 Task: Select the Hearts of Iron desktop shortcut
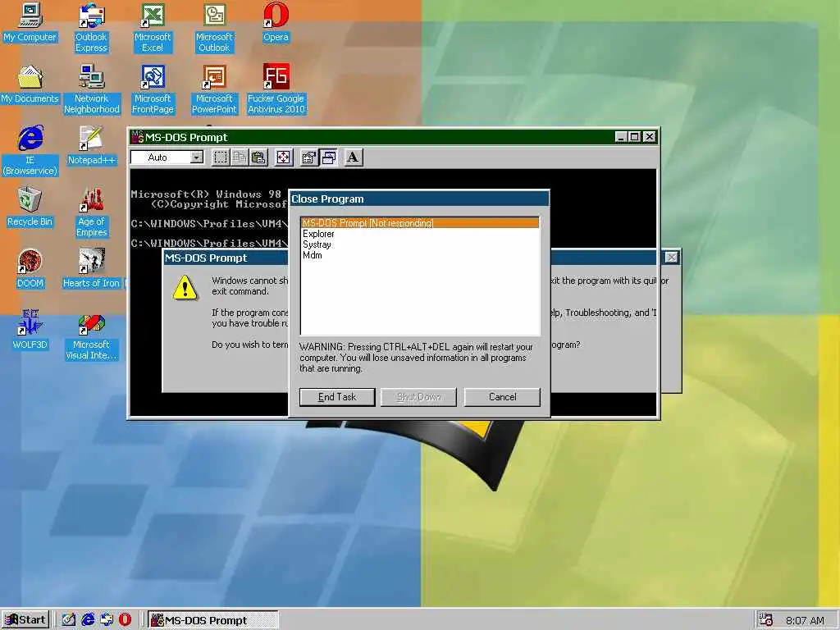[92, 269]
